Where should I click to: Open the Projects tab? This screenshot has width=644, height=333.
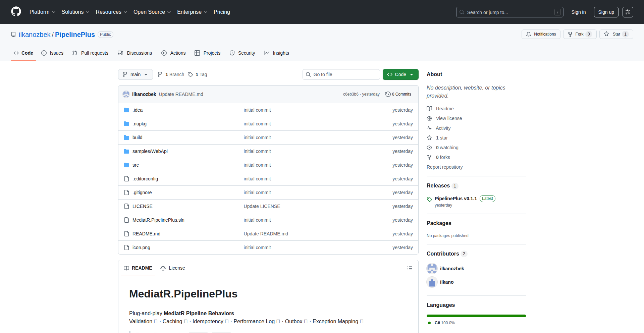coord(208,53)
